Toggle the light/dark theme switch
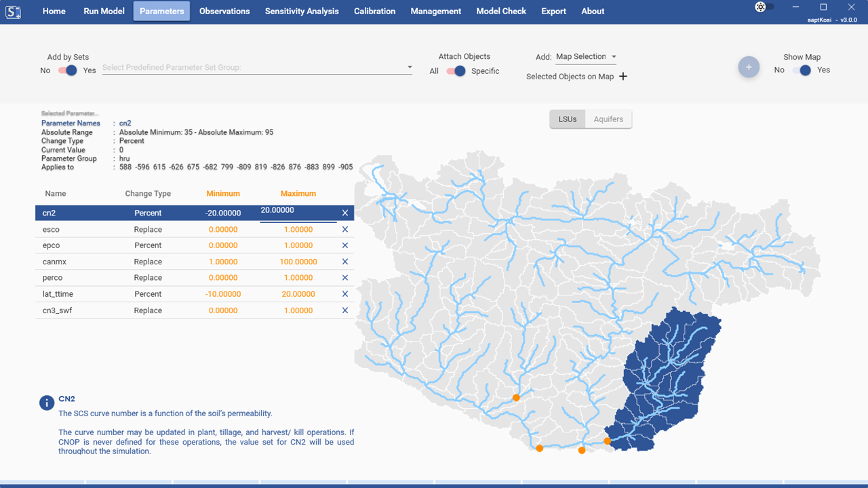 [x=764, y=7]
